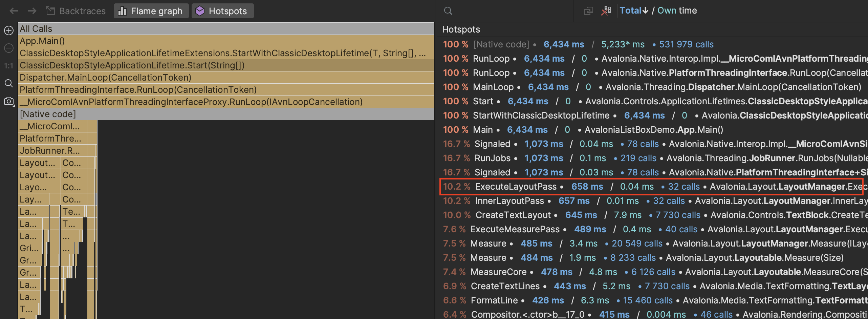Viewport: 868px width, 319px height.
Task: Click the magnifier icon in the Hotspots panel
Action: point(448,10)
